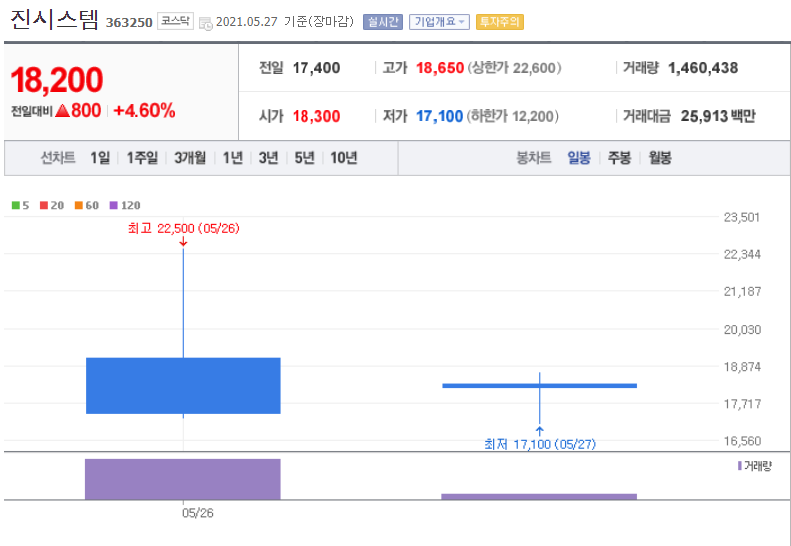Click the orange 60-day moving average swatch
791x546 pixels.
79,205
